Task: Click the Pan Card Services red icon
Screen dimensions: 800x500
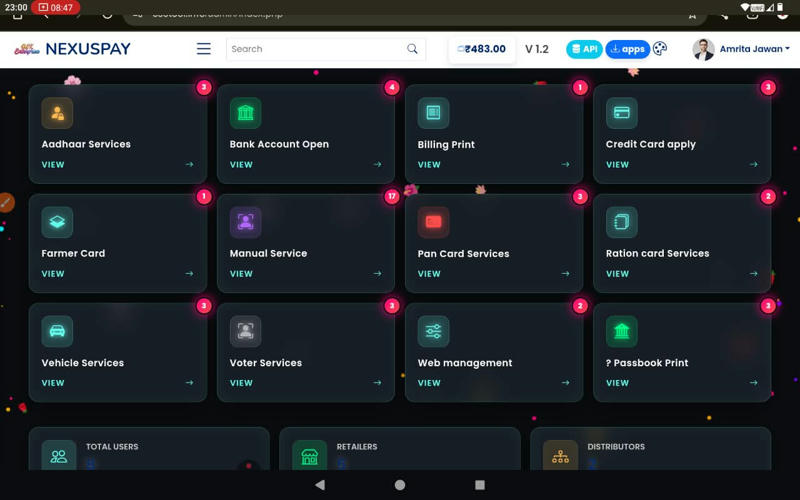Action: [433, 222]
